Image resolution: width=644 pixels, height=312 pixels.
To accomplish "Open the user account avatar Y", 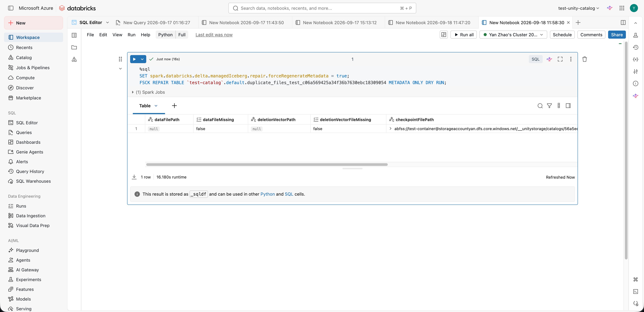I will tap(634, 8).
